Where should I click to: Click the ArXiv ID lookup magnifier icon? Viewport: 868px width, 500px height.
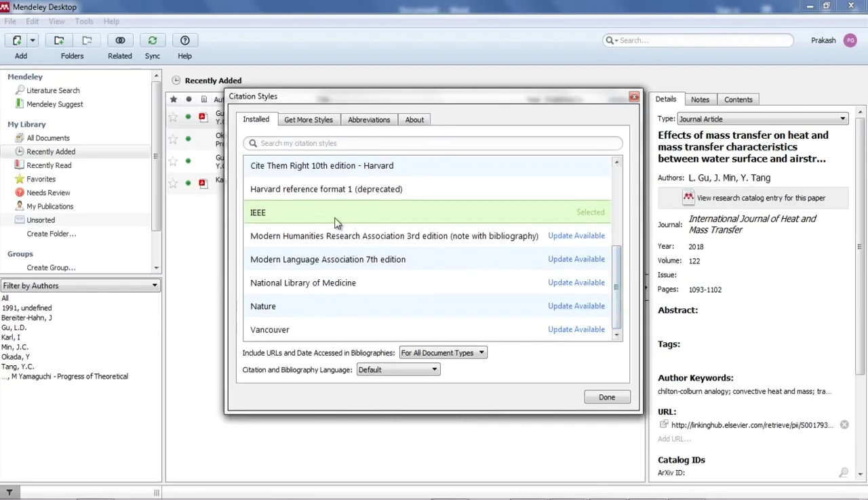point(844,473)
